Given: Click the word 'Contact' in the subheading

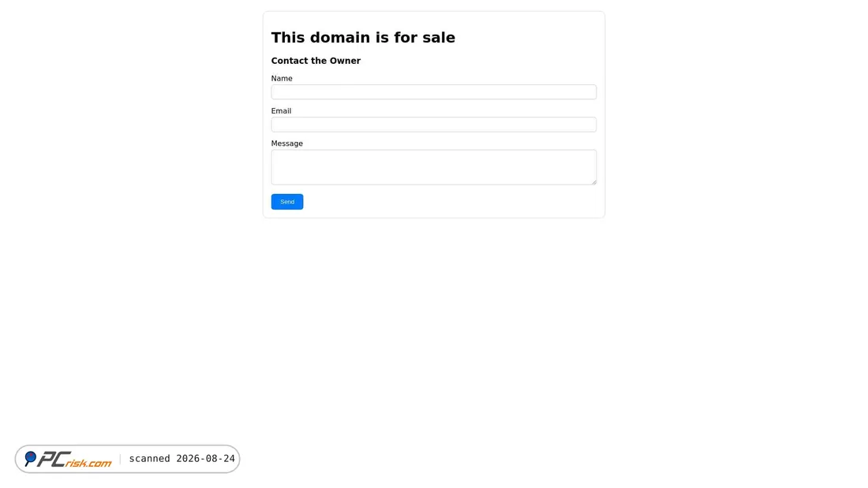Looking at the screenshot, I should tap(290, 61).
